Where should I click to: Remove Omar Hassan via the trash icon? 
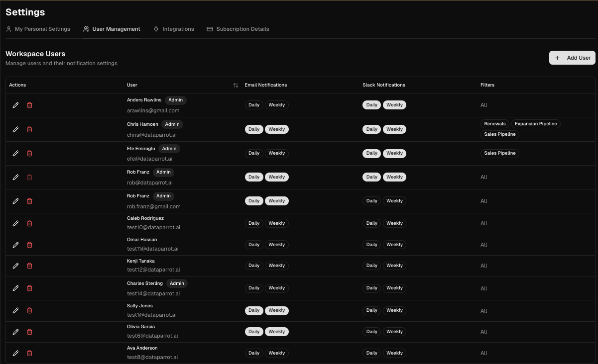pos(29,245)
